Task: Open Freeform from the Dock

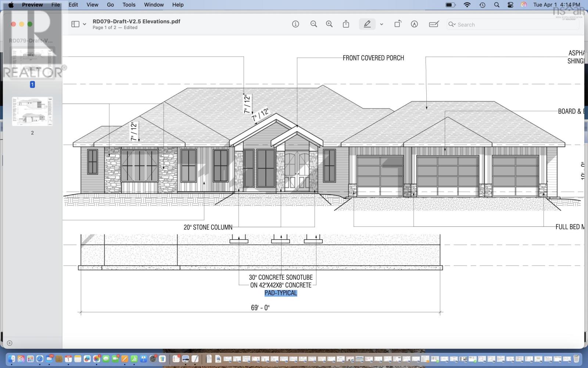Action: (87, 358)
